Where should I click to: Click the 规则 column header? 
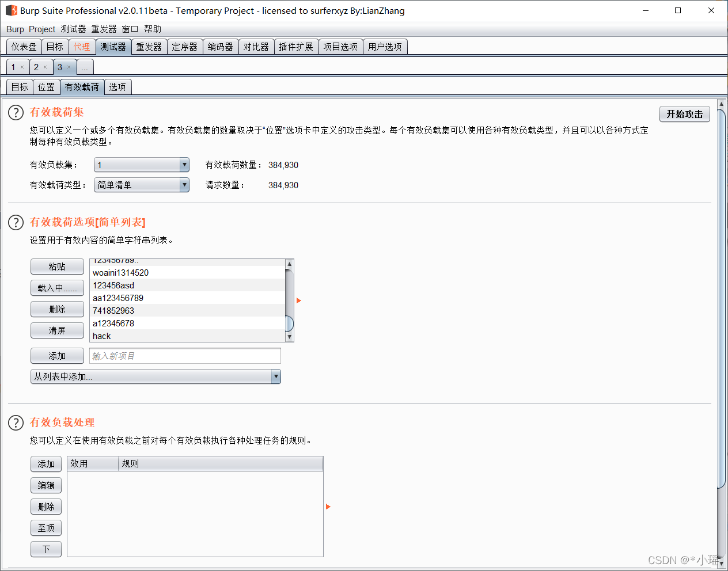click(x=221, y=463)
